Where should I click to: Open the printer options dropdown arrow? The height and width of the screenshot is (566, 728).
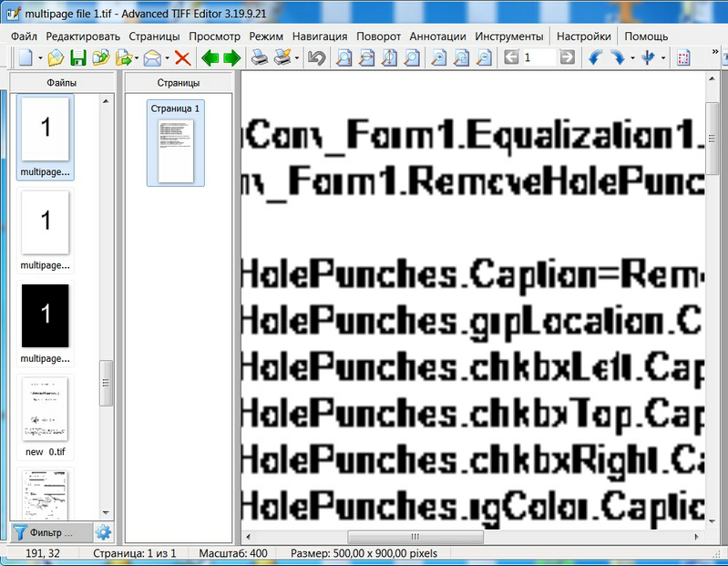click(297, 58)
